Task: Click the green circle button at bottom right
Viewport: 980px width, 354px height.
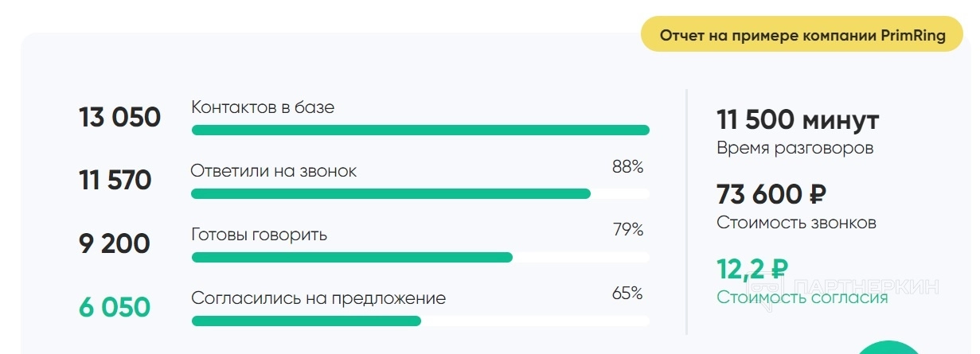Action: [888, 348]
